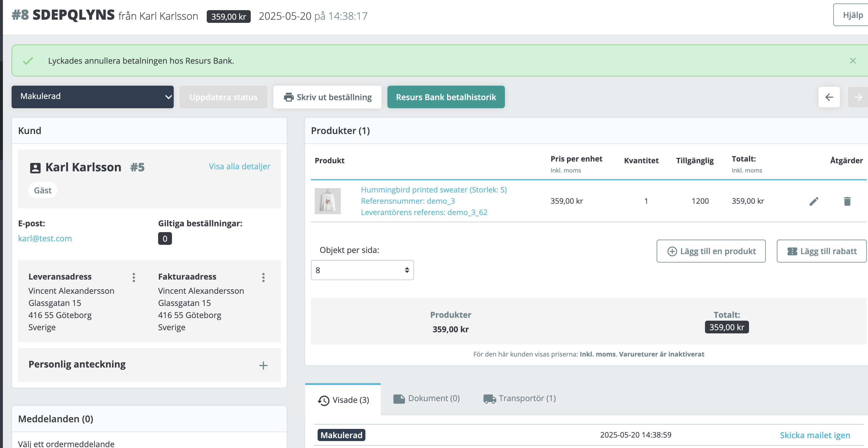
Task: Expand Personlig anteckning with plus icon
Action: 263,366
